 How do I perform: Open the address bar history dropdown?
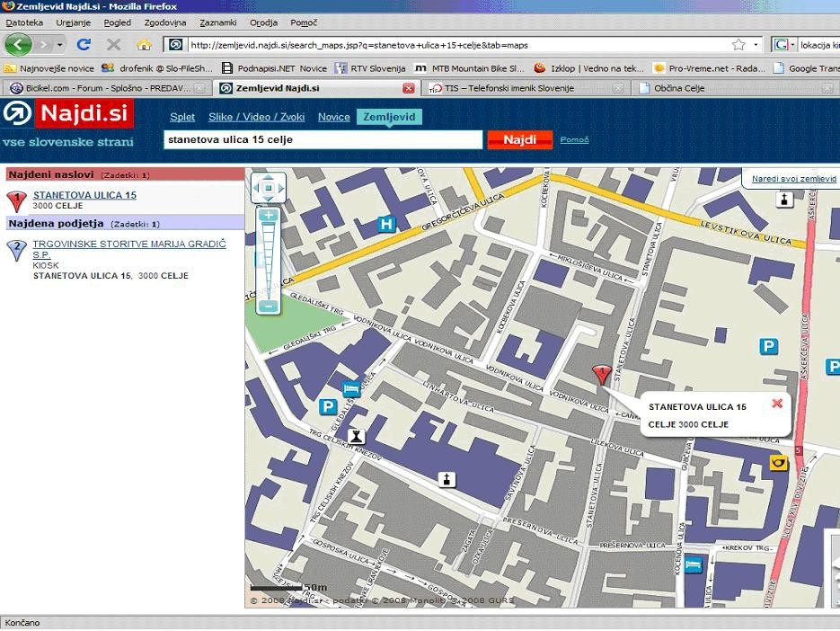756,45
